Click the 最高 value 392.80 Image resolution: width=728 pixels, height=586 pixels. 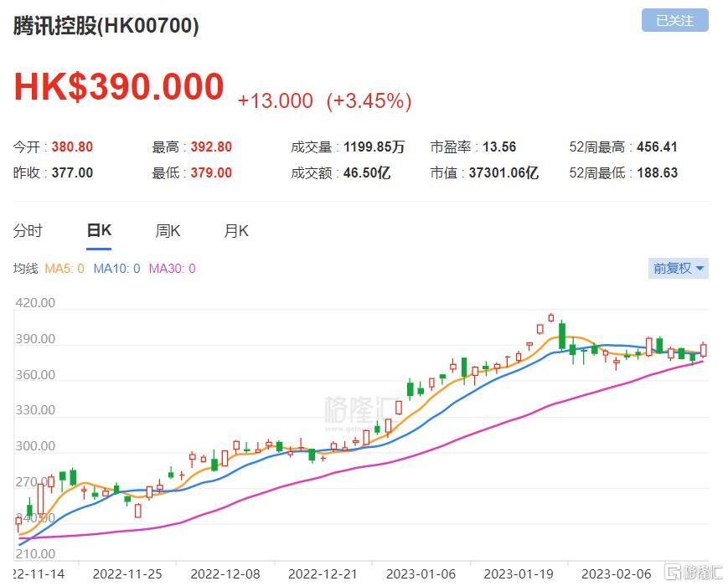pyautogui.click(x=211, y=147)
